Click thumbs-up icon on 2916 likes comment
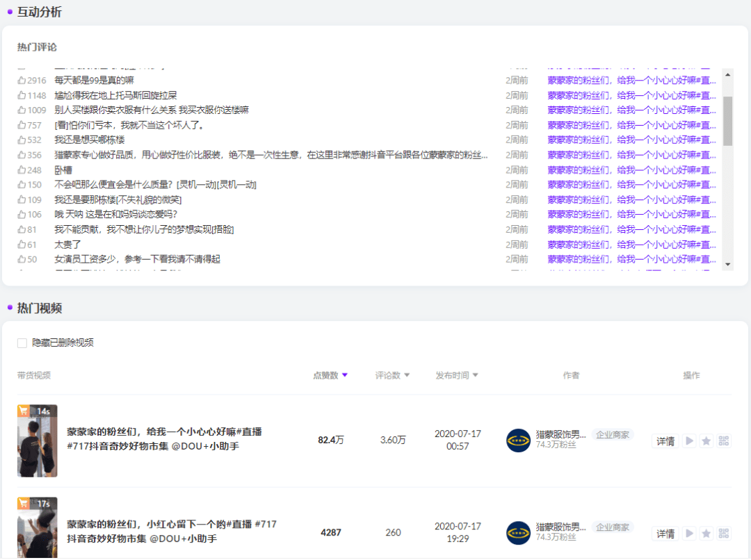Viewport: 751px width, 560px height. coord(22,81)
